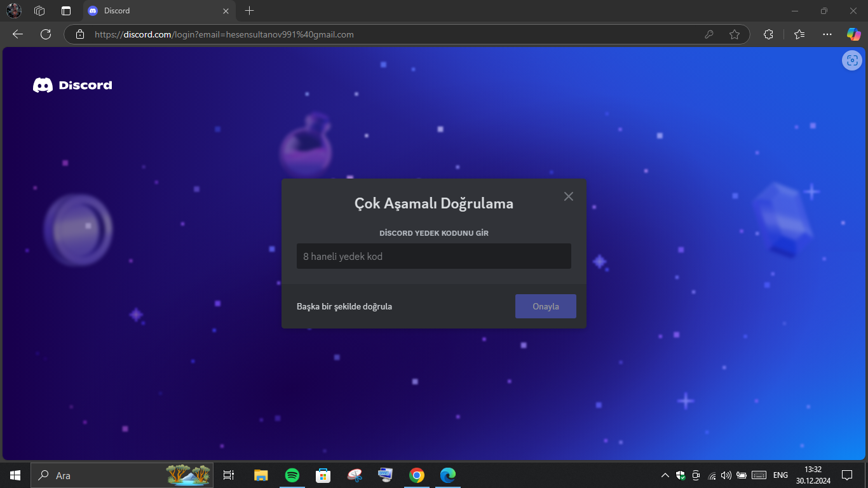Open File Explorer from taskbar

(261, 475)
